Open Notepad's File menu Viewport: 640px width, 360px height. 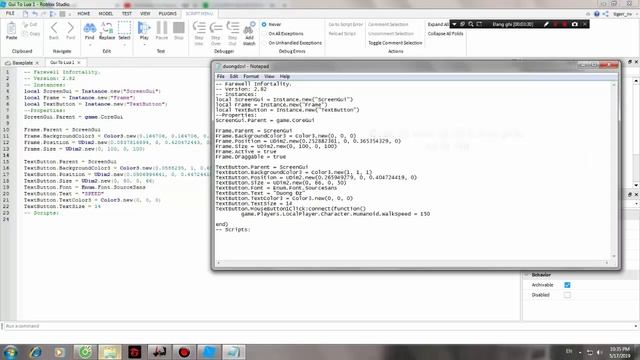pos(220,76)
